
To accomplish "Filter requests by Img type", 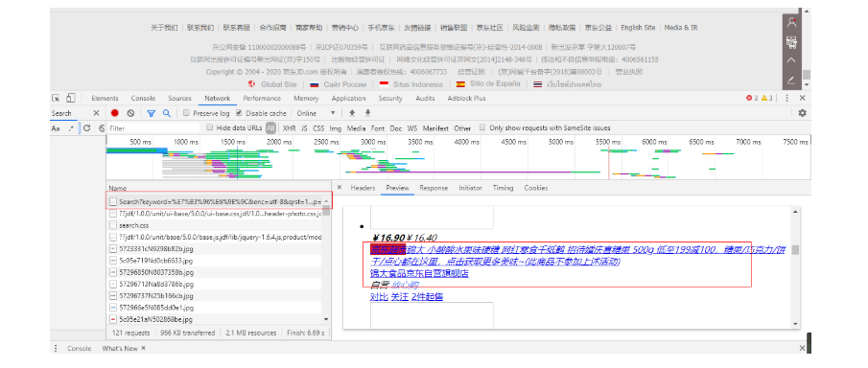I will pos(335,127).
